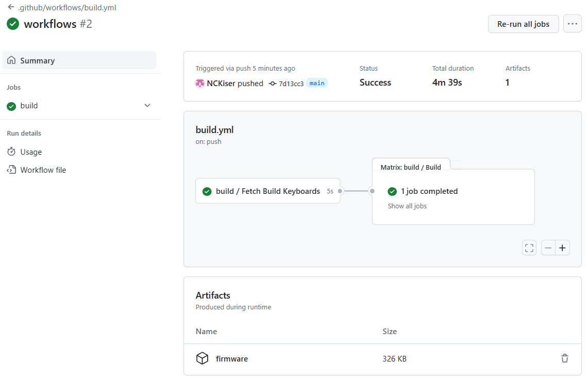Click the fullscreen icon in workflow graph
The width and height of the screenshot is (588, 378).
coord(529,248)
